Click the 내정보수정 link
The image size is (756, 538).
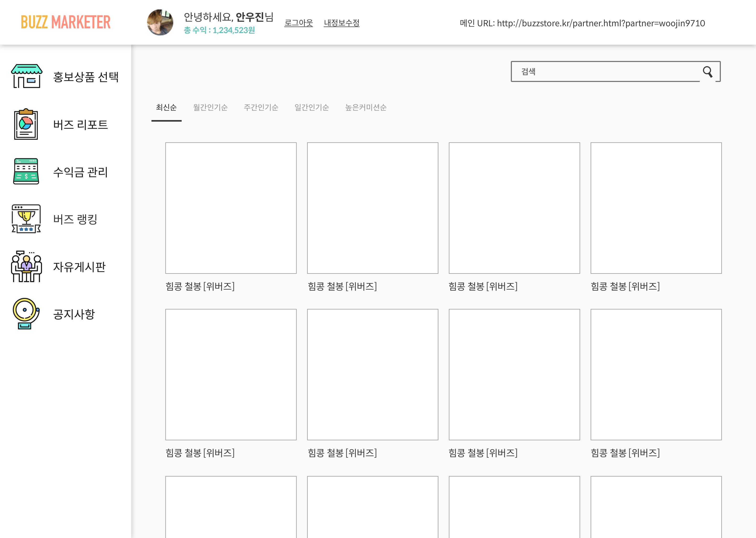pyautogui.click(x=342, y=23)
